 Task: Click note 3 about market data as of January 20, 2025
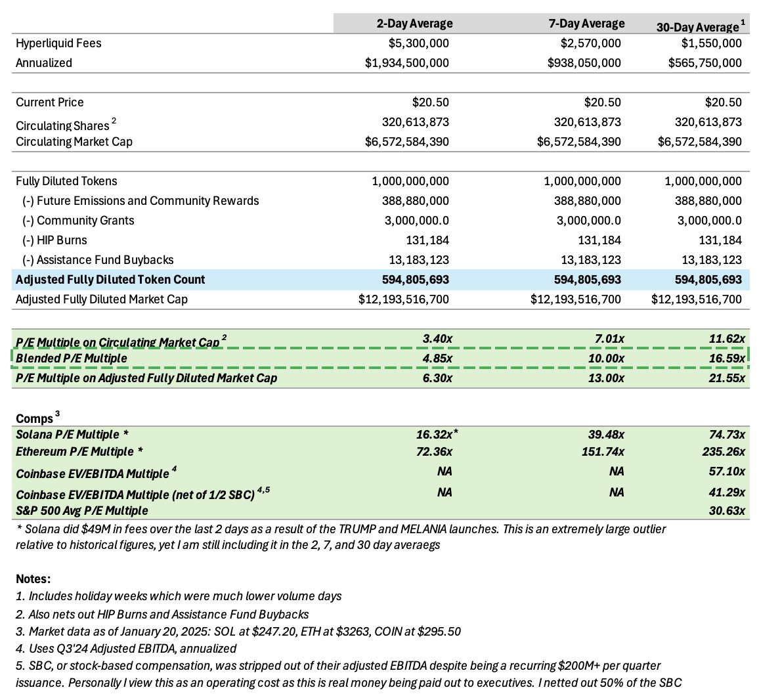(238, 632)
